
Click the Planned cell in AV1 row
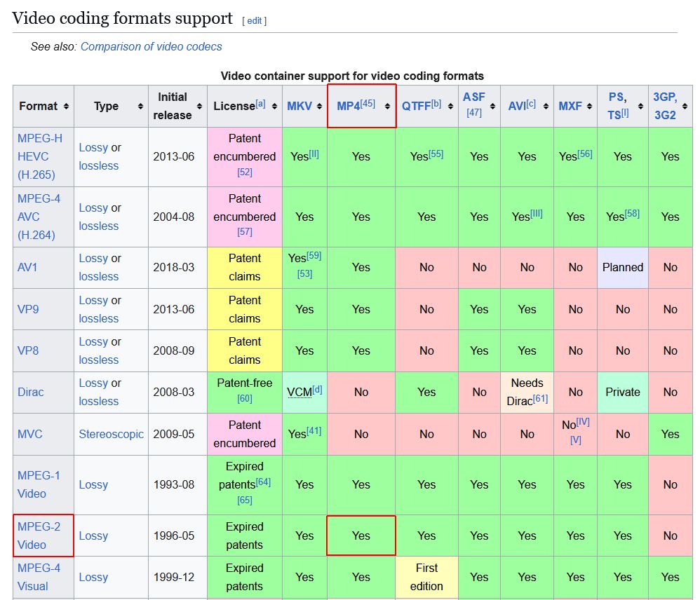(x=622, y=267)
